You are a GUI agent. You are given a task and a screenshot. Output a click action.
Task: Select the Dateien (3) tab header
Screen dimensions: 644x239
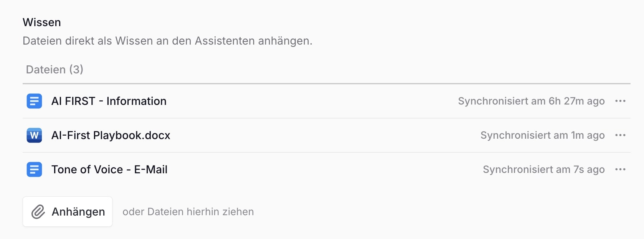click(54, 70)
